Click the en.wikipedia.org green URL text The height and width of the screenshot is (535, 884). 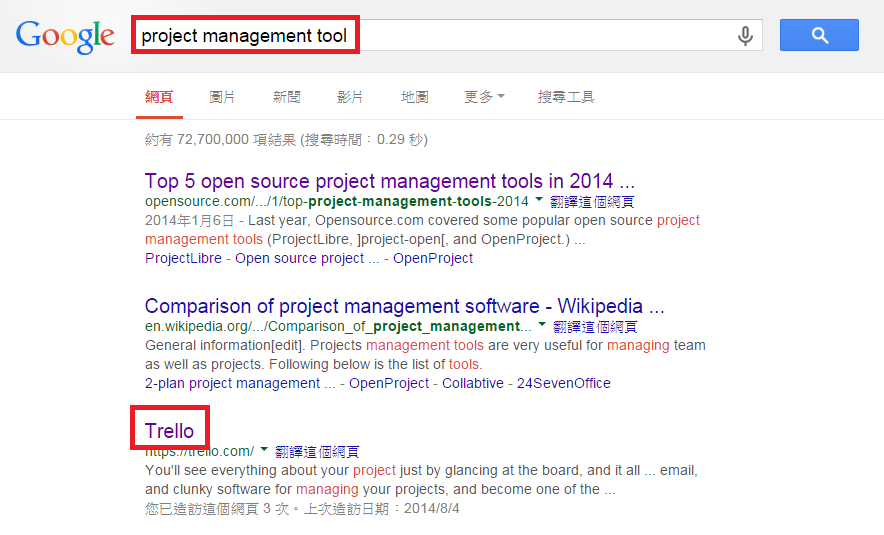coord(338,326)
